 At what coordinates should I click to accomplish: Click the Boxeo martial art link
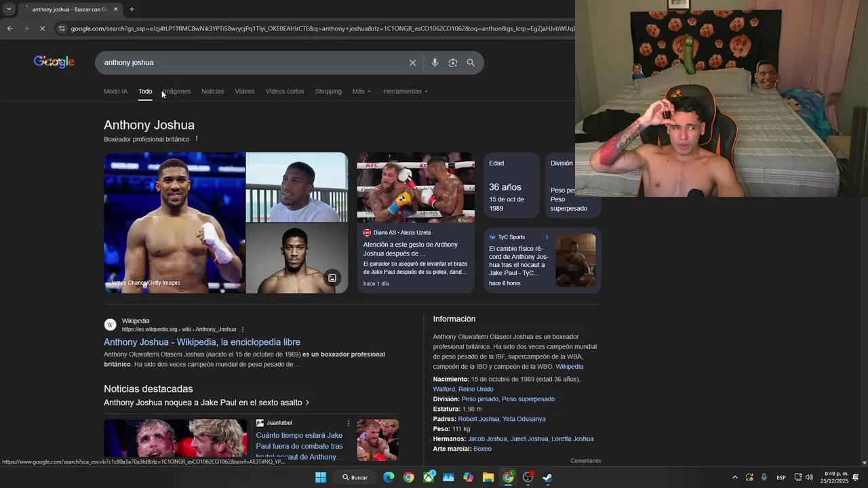coord(482,449)
